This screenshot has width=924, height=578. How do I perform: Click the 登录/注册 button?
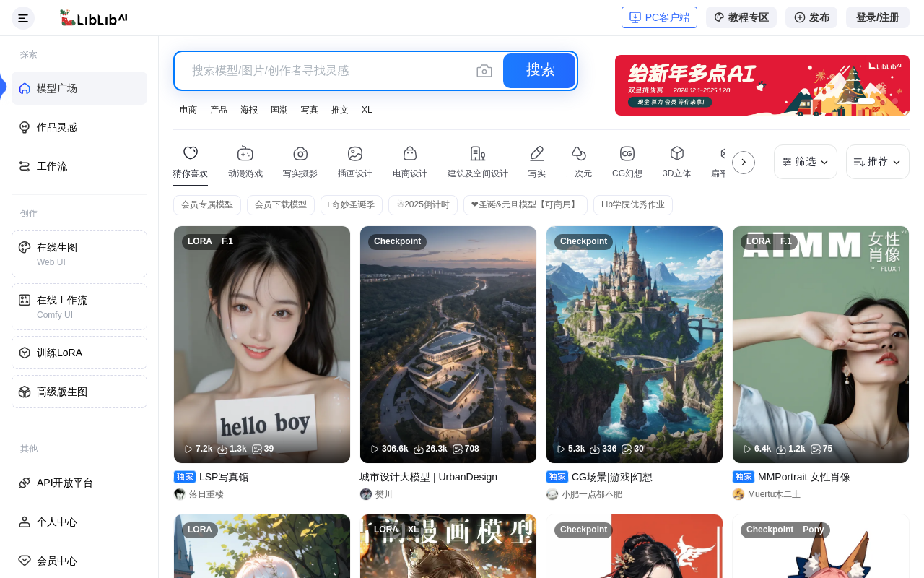pyautogui.click(x=877, y=18)
